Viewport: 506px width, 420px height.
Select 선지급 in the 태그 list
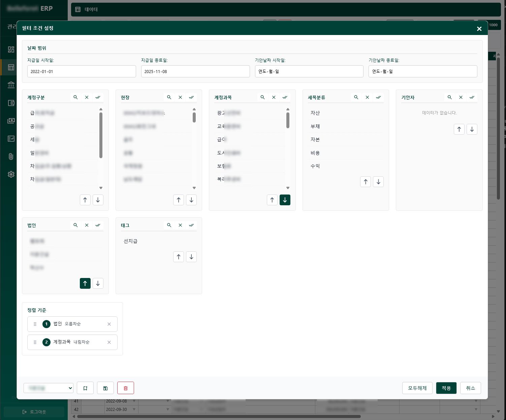pos(131,241)
